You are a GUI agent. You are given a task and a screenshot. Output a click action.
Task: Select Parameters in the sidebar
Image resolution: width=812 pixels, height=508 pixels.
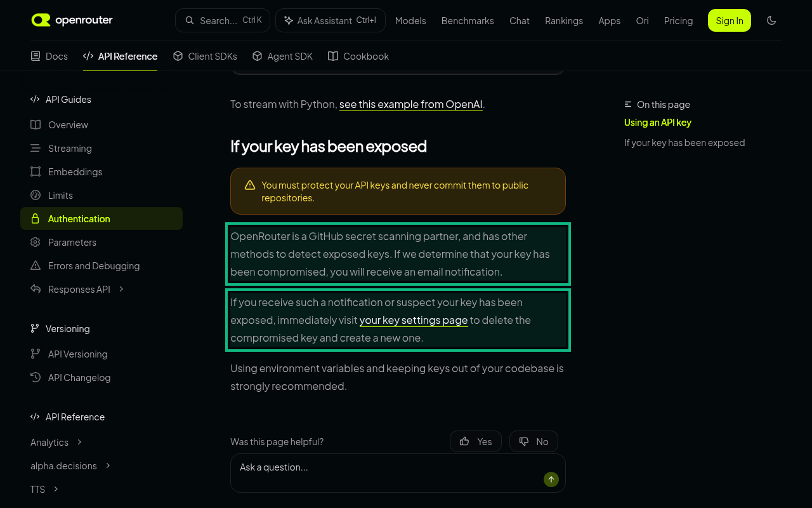pos(101,242)
